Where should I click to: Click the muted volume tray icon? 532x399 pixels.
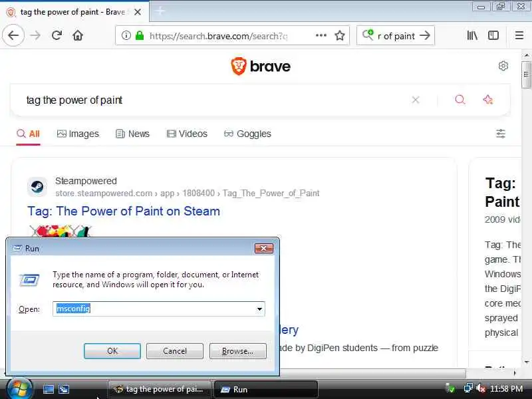pyautogui.click(x=480, y=388)
